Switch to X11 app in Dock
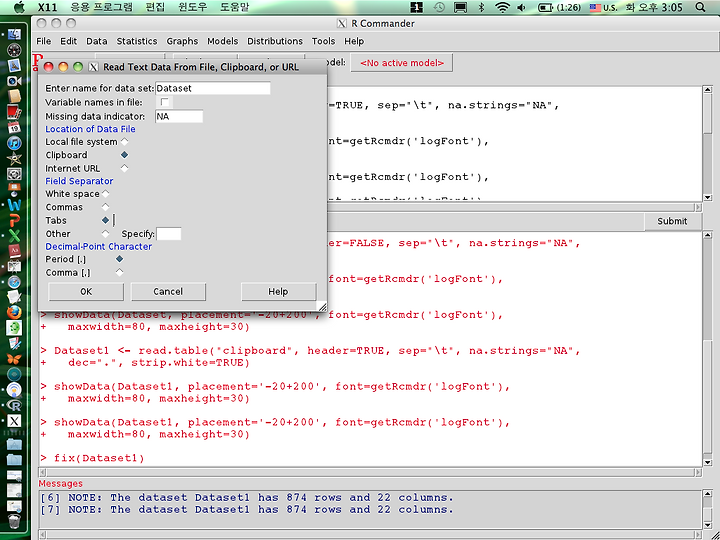This screenshot has width=720, height=540. (14, 421)
